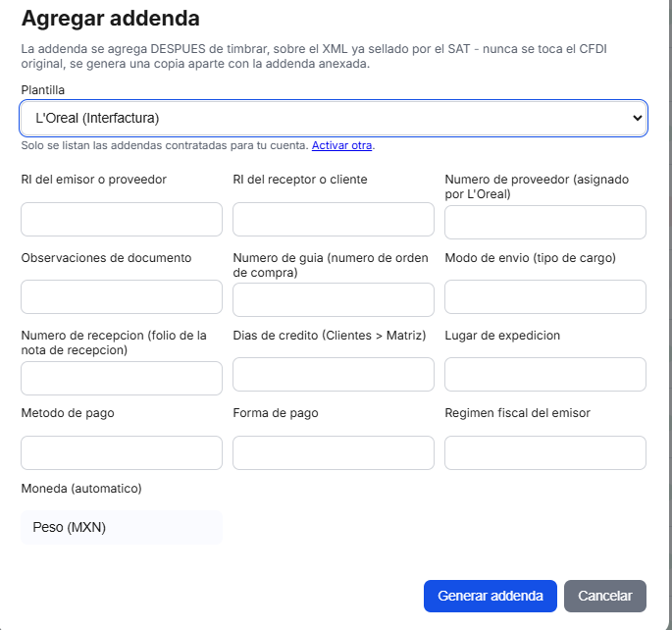Screen dimensions: 672x630
Task: Click the 'Agregar addenda' heading
Action: [111, 19]
